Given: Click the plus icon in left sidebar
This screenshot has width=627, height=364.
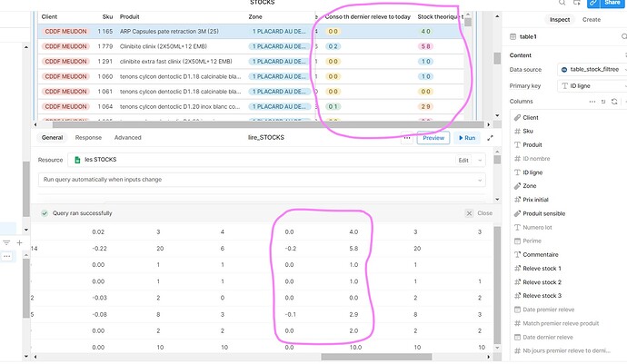Looking at the screenshot, I should click(19, 242).
